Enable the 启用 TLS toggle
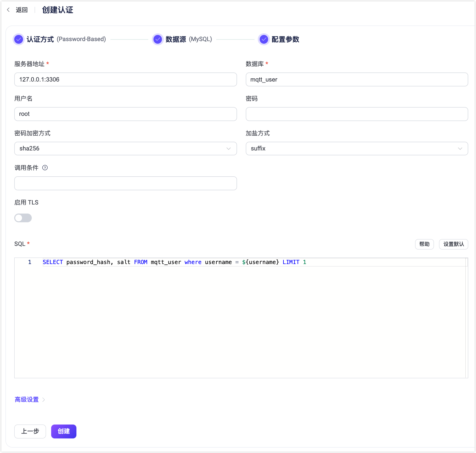This screenshot has height=453, width=476. click(23, 218)
